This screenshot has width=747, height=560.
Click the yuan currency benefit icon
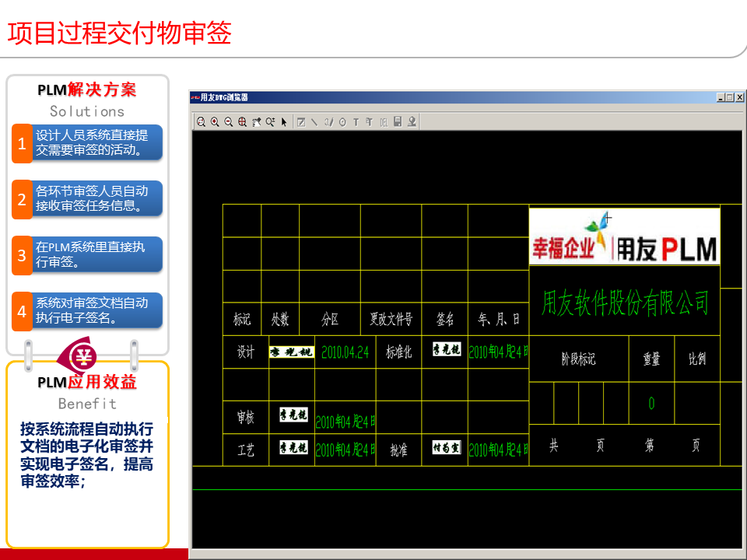click(x=82, y=355)
